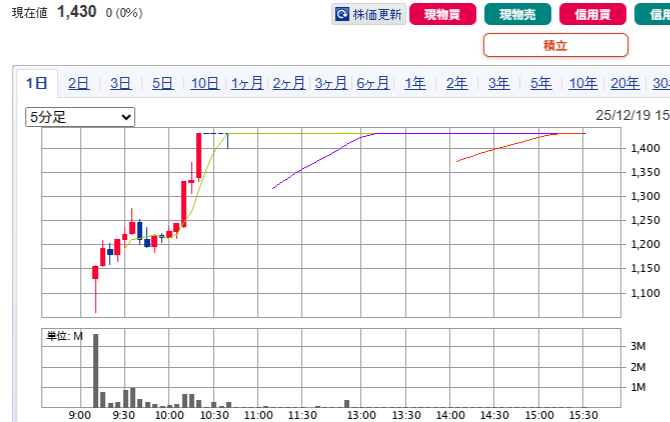The width and height of the screenshot is (670, 422).
Task: Choose the 5日 chart period tab
Action: coord(163,83)
